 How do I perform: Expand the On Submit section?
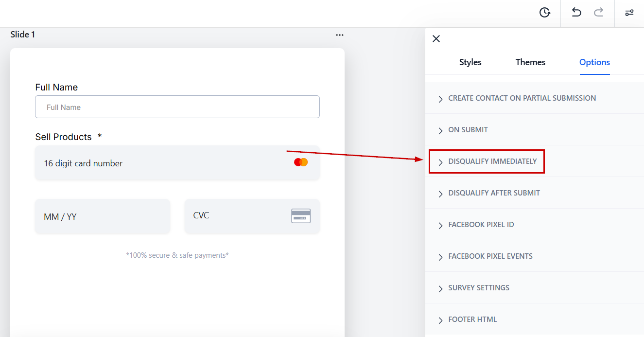(535, 130)
